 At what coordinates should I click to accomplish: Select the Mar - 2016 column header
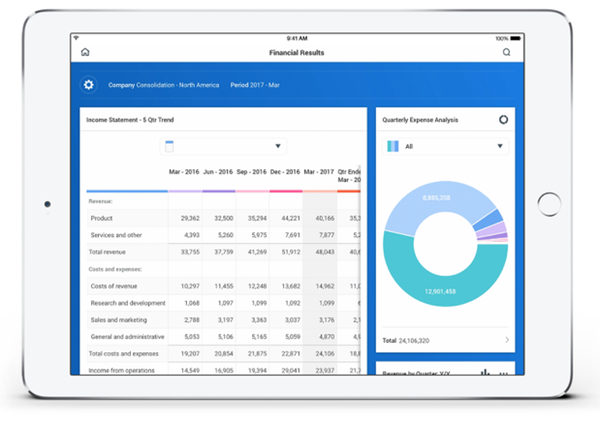[185, 172]
